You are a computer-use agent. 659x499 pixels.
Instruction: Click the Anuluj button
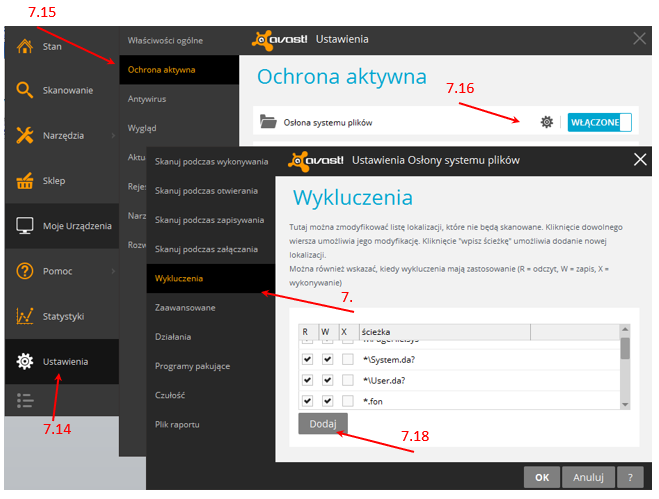[x=588, y=477]
